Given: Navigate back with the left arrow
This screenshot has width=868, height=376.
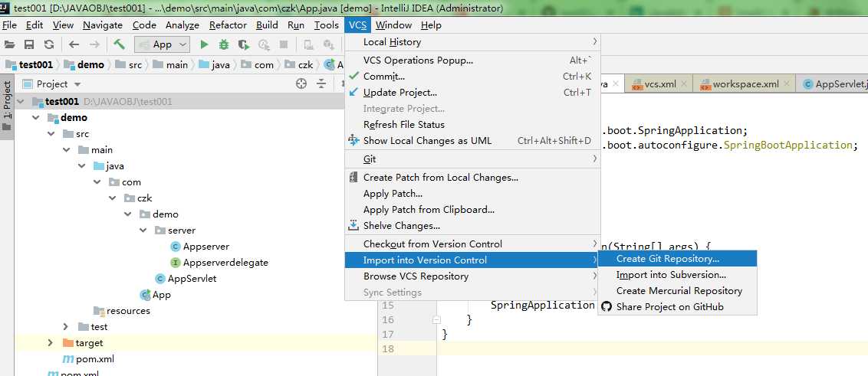Looking at the screenshot, I should (x=74, y=44).
